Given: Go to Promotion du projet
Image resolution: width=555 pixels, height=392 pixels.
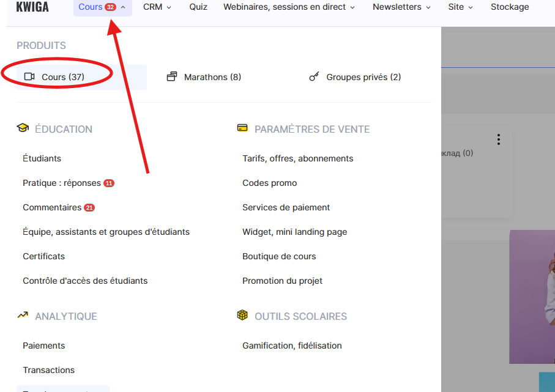Looking at the screenshot, I should (282, 281).
